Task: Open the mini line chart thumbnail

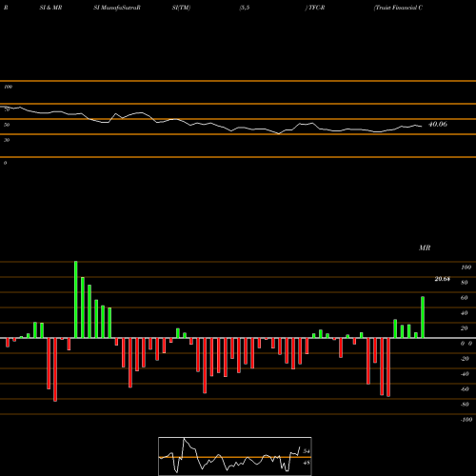Action: [235, 456]
